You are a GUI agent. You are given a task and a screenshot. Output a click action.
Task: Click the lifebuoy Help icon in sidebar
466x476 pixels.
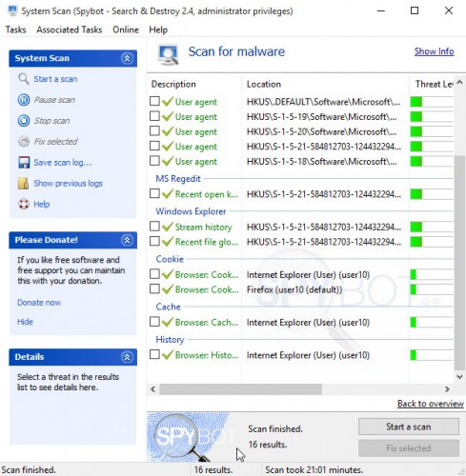pos(24,204)
